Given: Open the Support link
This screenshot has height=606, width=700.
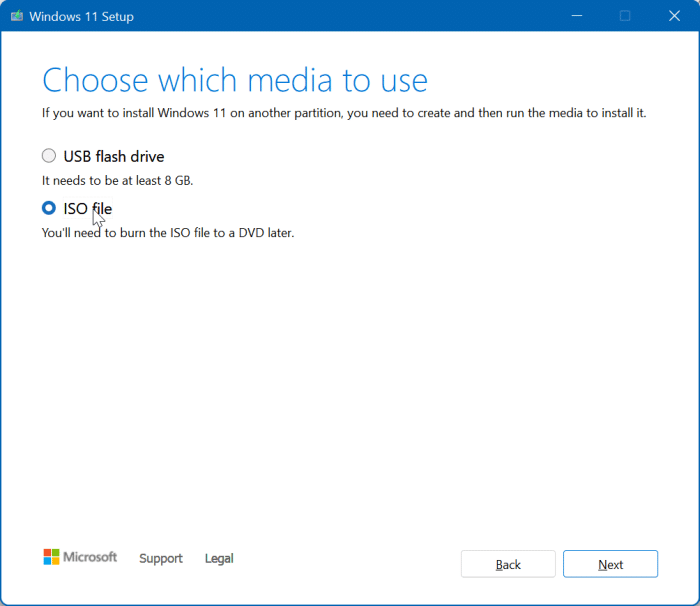Looking at the screenshot, I should (x=161, y=558).
